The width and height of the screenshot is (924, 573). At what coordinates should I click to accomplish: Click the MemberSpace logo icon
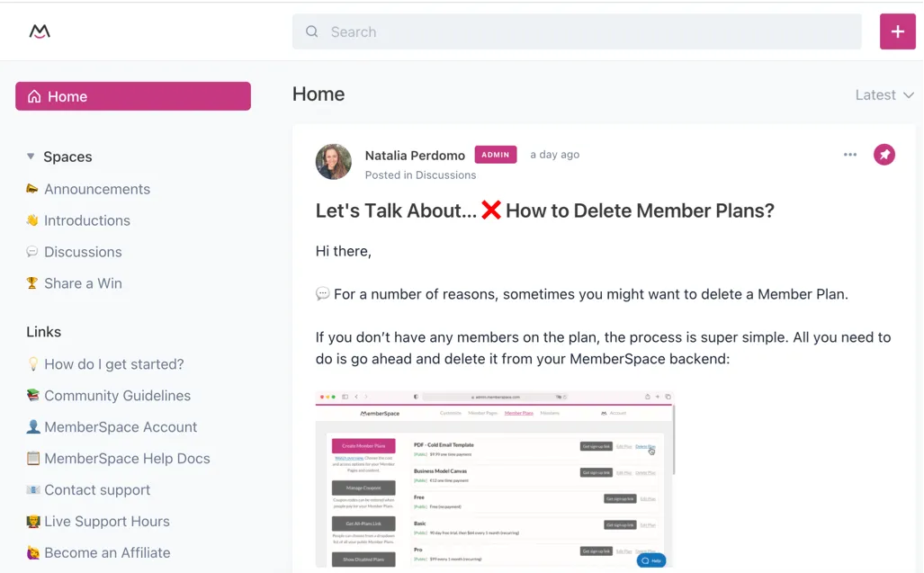(40, 31)
